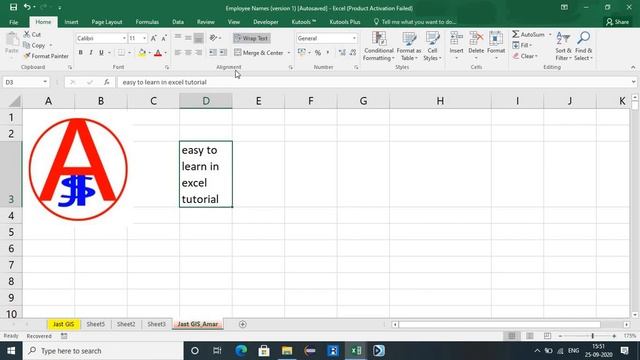The width and height of the screenshot is (640, 360).
Task: Open the File tab
Action: tap(13, 22)
